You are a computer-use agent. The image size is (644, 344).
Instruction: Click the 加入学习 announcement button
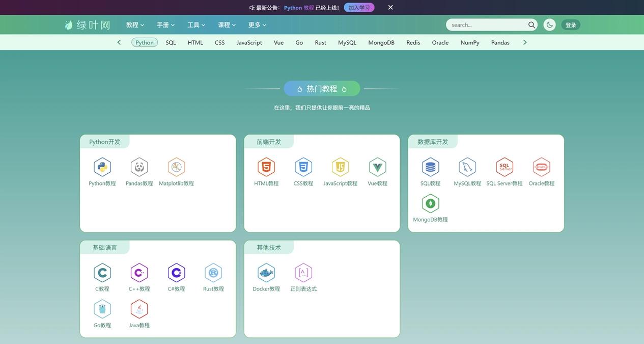click(359, 7)
